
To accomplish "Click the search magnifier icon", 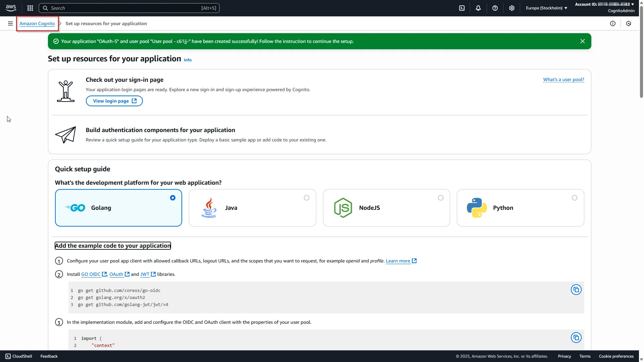I will 45,8.
